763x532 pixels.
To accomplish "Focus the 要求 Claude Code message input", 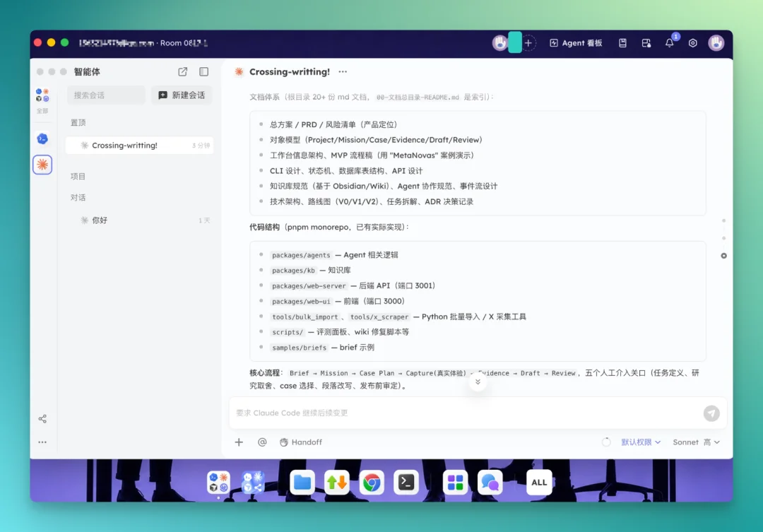I will [465, 413].
